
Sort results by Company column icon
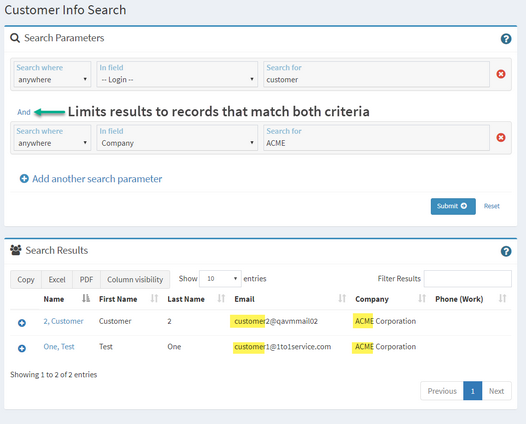pyautogui.click(x=422, y=298)
